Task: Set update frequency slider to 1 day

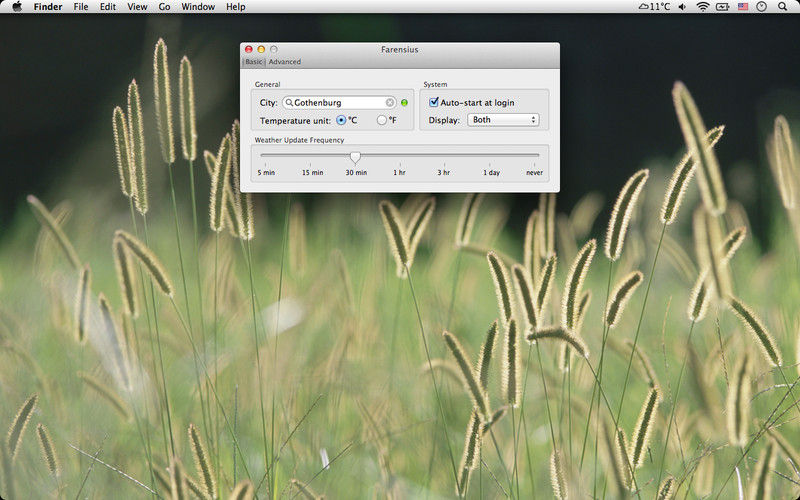Action: point(491,172)
